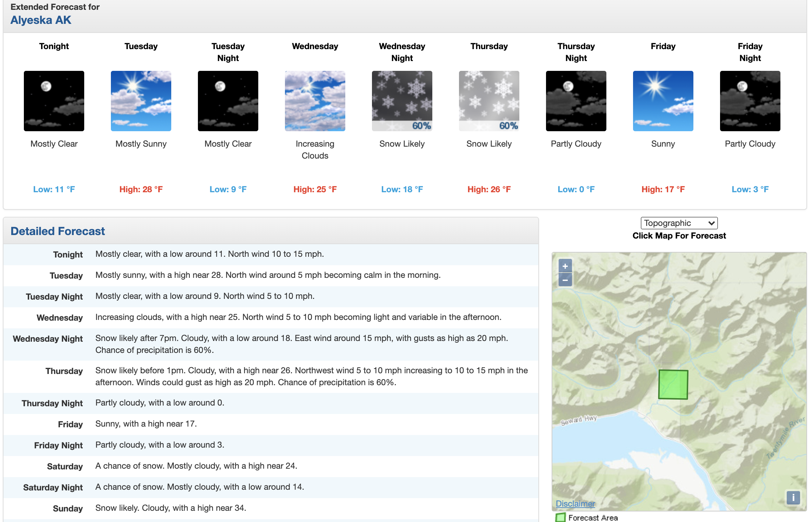This screenshot has width=812, height=522.
Task: Open the map Disclaimer link
Action: pyautogui.click(x=575, y=504)
